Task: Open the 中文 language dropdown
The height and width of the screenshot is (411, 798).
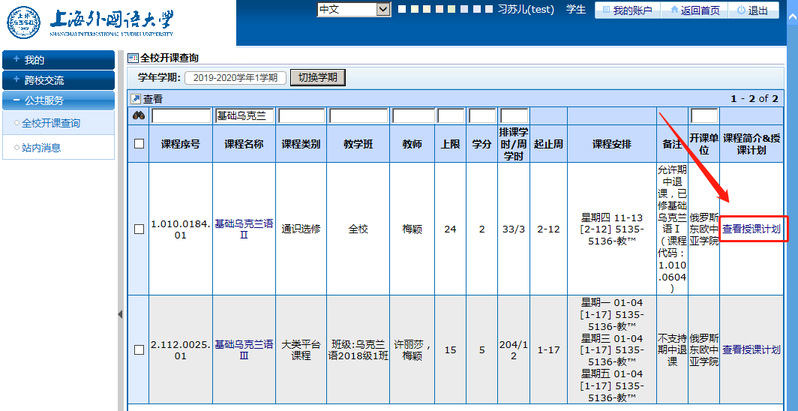Action: (x=352, y=9)
